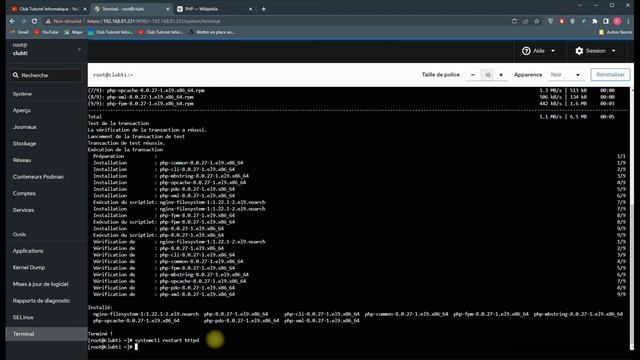Select Terminal in the sidebar
Image resolution: width=640 pixels, height=360 pixels.
coord(47,334)
